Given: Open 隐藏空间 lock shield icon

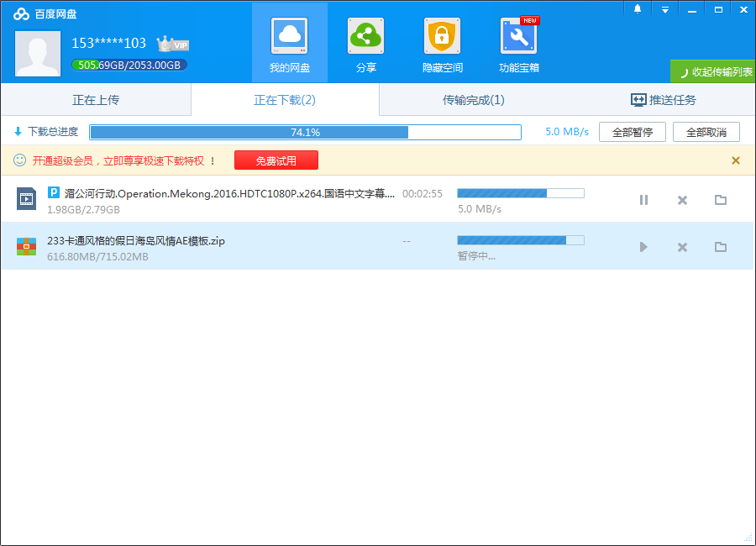Looking at the screenshot, I should [x=442, y=36].
